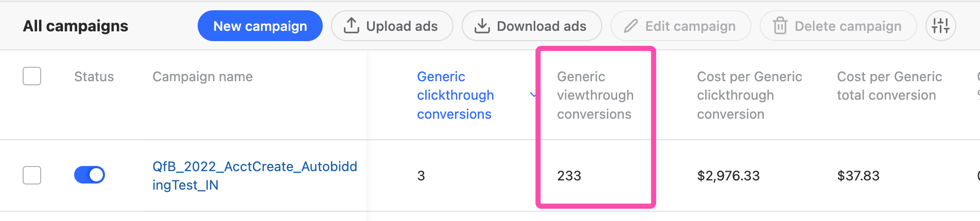
Task: Click the trash can icon on Delete campaign
Action: coord(780,26)
